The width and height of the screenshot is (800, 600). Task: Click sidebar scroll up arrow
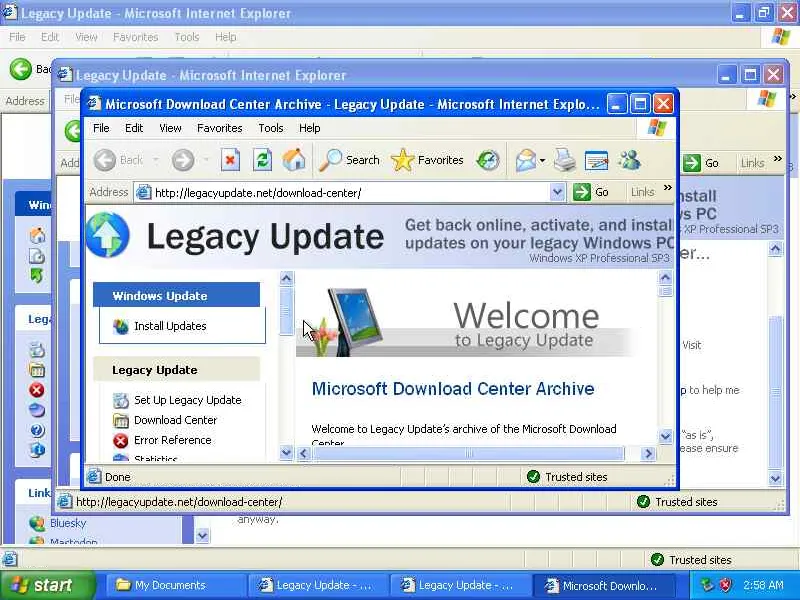(286, 278)
